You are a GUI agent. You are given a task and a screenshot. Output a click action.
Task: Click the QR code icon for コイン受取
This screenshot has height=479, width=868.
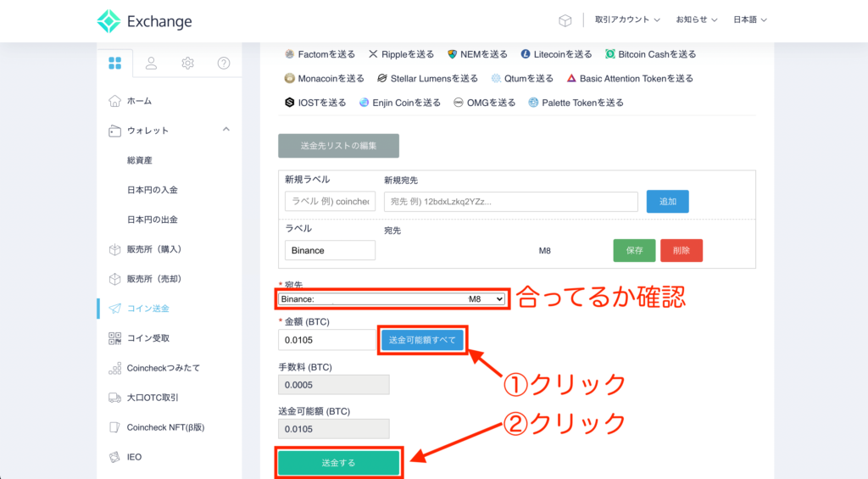tap(114, 338)
